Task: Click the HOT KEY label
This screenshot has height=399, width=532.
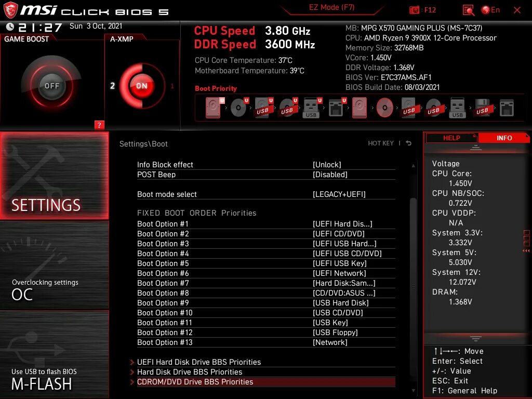Action: coord(381,143)
